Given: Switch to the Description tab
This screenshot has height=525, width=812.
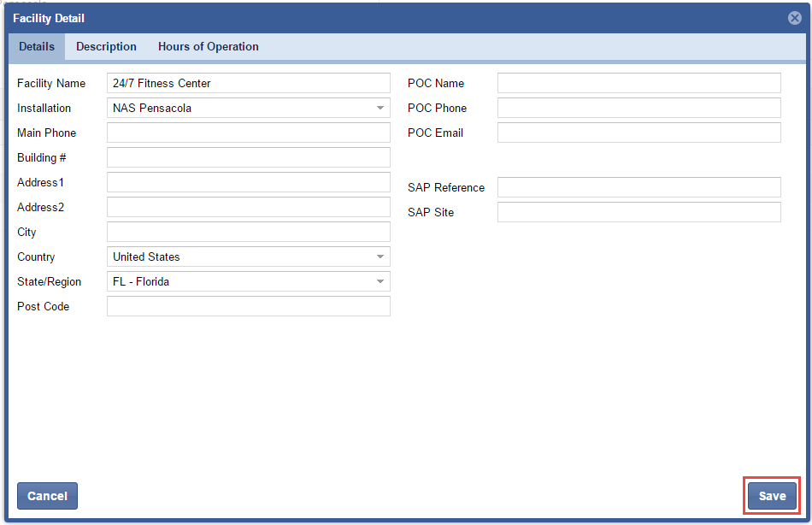Looking at the screenshot, I should [106, 47].
